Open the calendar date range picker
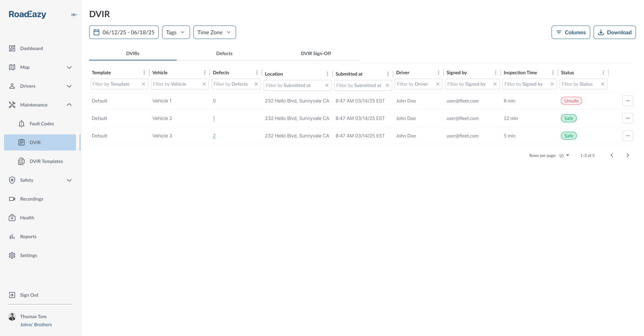 click(x=124, y=32)
